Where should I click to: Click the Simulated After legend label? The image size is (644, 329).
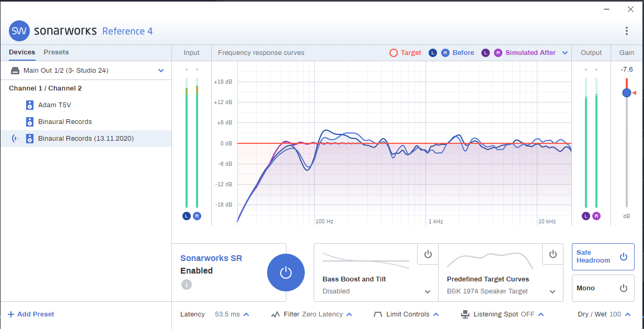(x=531, y=53)
